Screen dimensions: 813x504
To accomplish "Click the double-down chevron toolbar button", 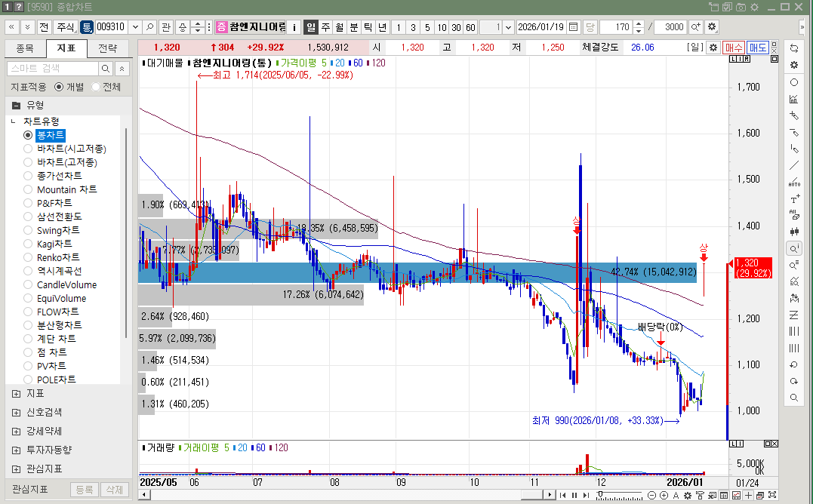I will coord(27,27).
